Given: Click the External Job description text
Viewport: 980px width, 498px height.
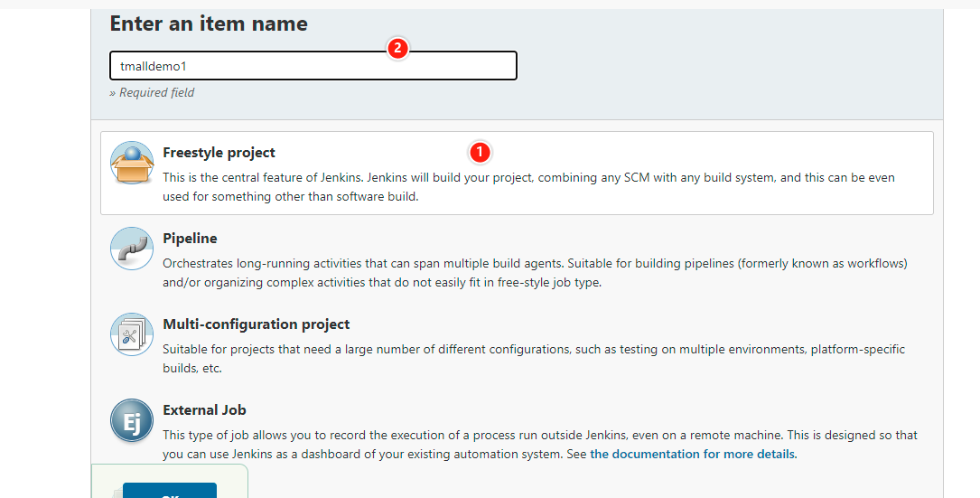Looking at the screenshot, I should [x=540, y=436].
